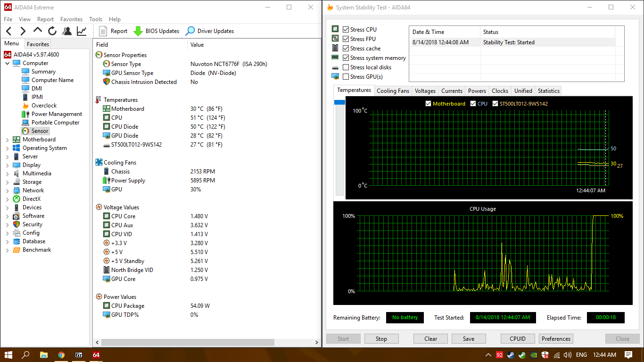The image size is (644, 362).
Task: Open Chrome from the taskbar
Action: [61, 354]
